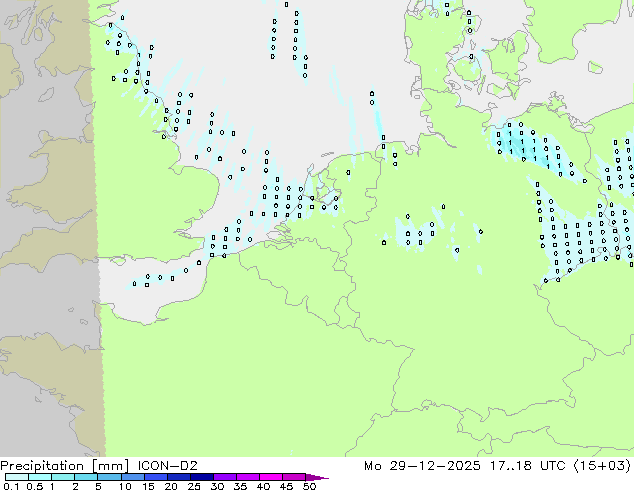
Task: Click the 10–15 mm blue legend swatch
Action: (133, 477)
